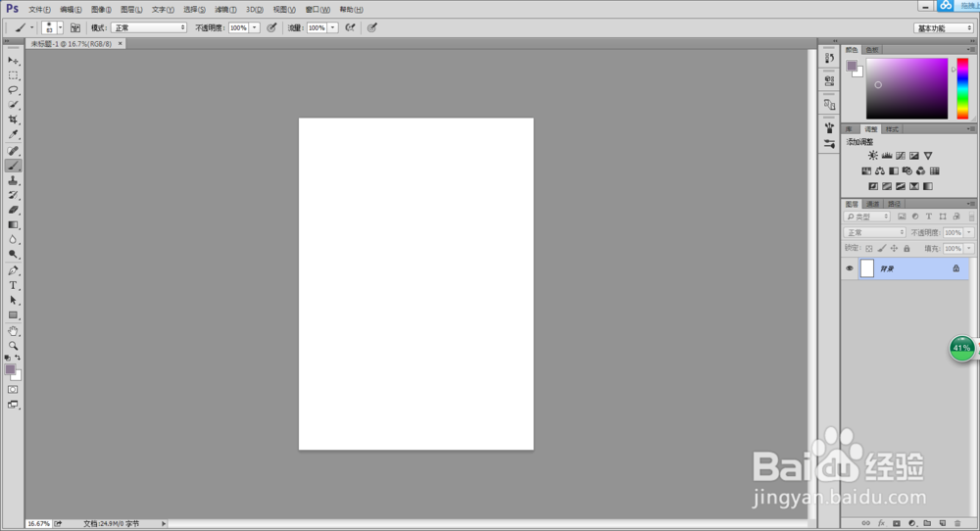Image resolution: width=980 pixels, height=531 pixels.
Task: Switch to the 样式 tab
Action: click(892, 129)
